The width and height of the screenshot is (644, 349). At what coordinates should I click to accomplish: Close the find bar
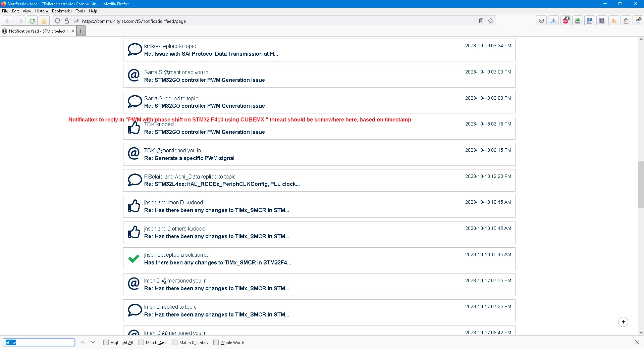(x=637, y=342)
